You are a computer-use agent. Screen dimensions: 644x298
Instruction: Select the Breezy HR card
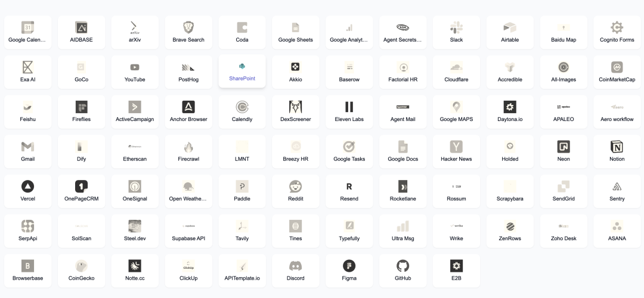pos(296,152)
